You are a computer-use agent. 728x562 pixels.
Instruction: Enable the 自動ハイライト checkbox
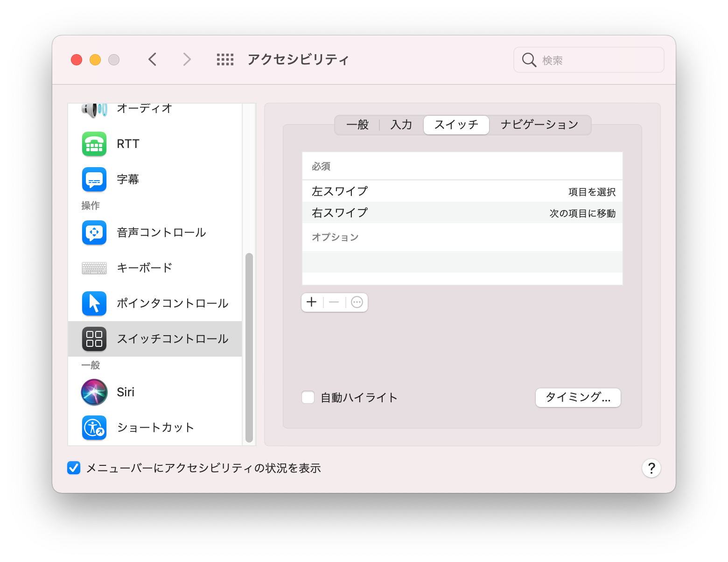tap(308, 397)
